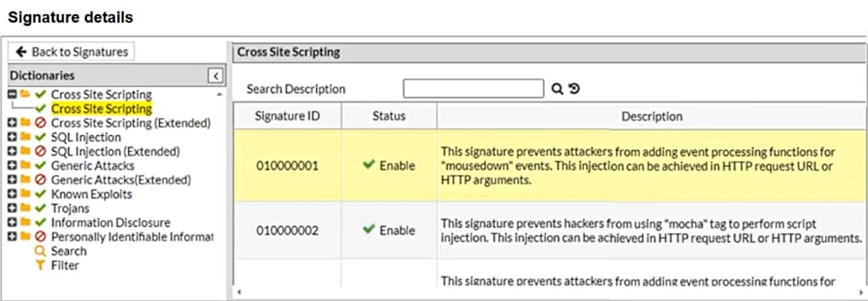The height and width of the screenshot is (301, 868).
Task: Click the Search Description input field
Action: pyautogui.click(x=473, y=89)
